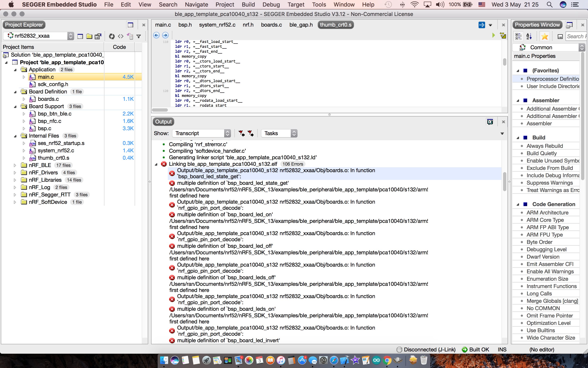This screenshot has width=588, height=368.
Task: Click the purple-arrow file icon in Project Explorer
Action: (130, 36)
